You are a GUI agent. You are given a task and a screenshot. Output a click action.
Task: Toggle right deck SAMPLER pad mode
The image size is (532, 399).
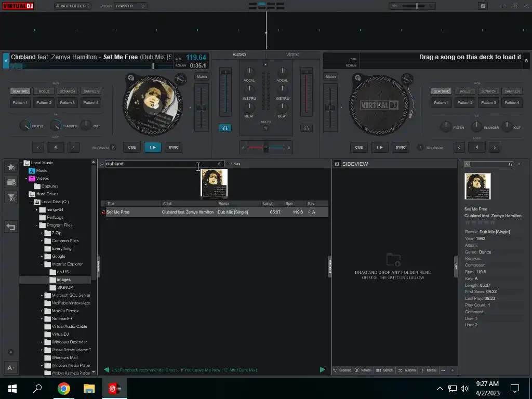(x=512, y=91)
